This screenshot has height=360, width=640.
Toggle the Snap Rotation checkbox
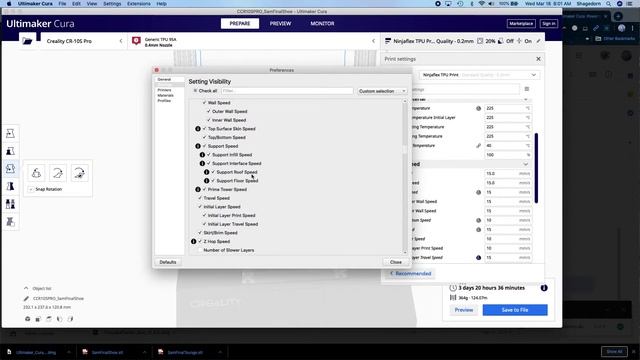point(31,189)
